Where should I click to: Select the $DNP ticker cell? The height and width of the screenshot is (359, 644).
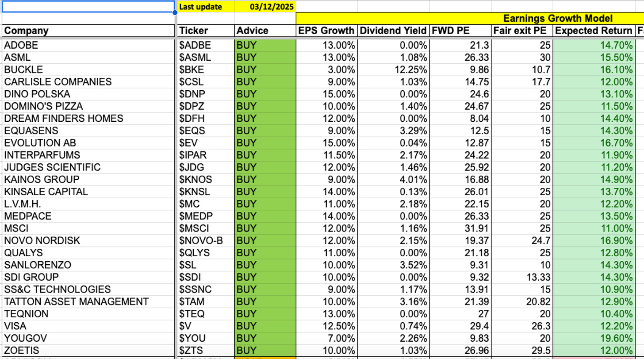point(206,94)
